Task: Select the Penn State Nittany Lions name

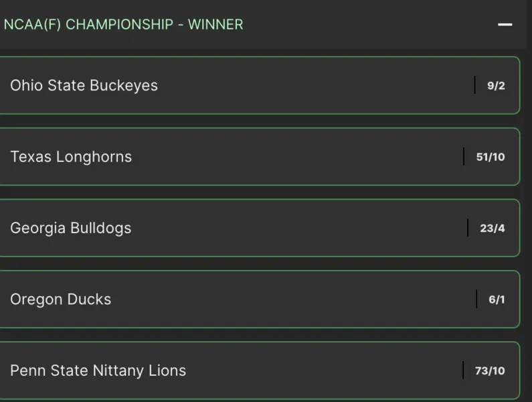Action: click(98, 371)
